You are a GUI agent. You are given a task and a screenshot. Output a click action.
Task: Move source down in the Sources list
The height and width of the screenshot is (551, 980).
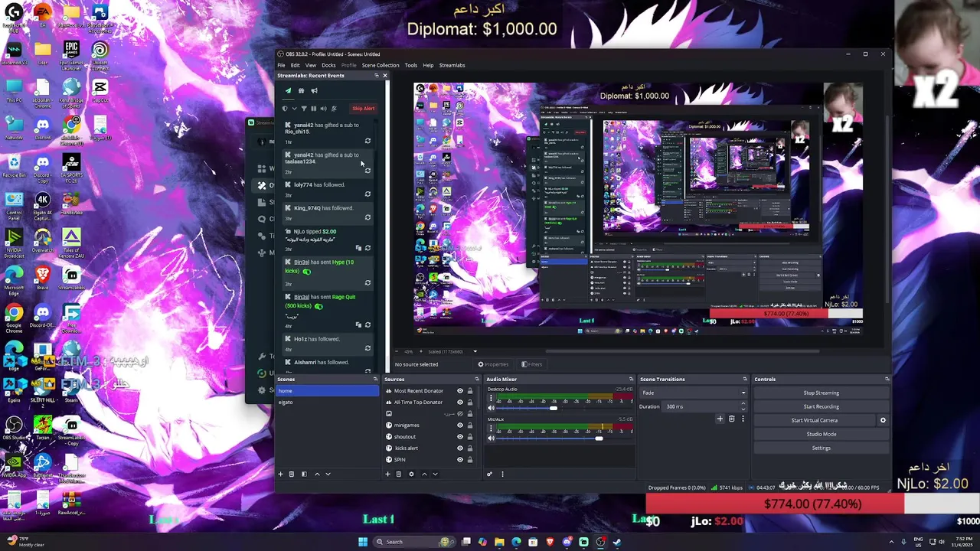click(435, 474)
